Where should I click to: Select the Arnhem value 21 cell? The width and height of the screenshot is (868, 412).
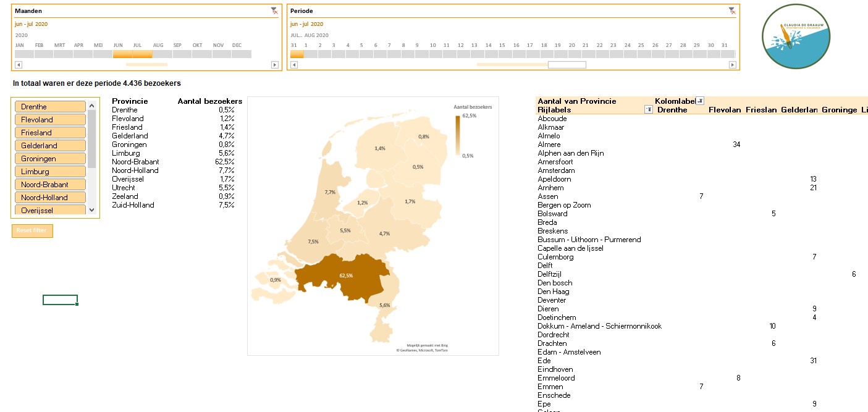pos(813,188)
